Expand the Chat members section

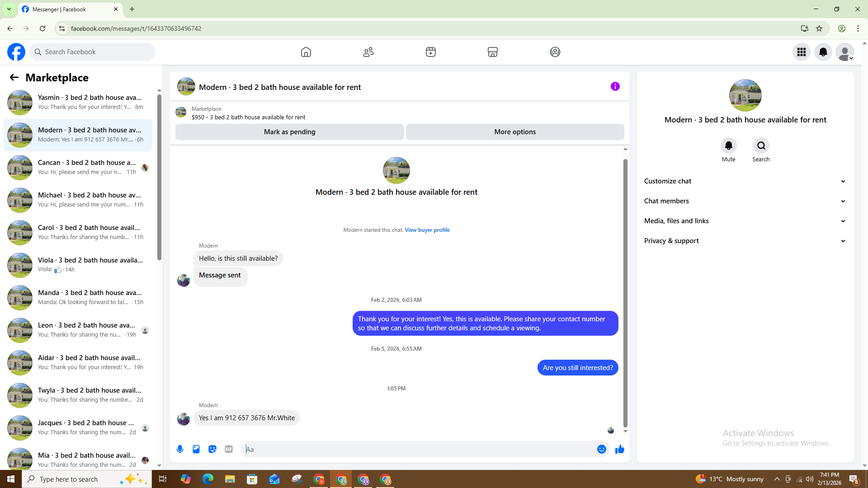(745, 201)
